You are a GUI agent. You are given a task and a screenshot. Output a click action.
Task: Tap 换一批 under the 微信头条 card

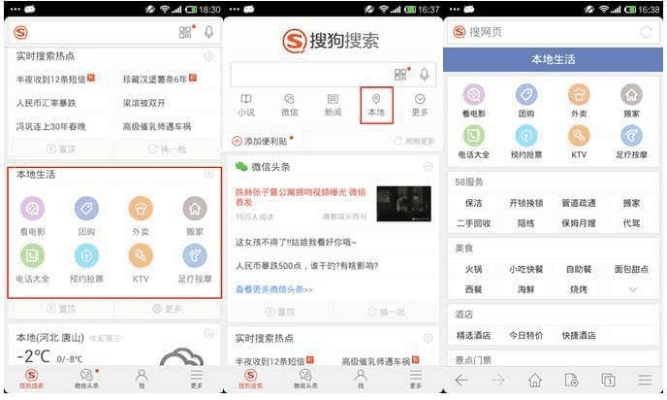(386, 312)
